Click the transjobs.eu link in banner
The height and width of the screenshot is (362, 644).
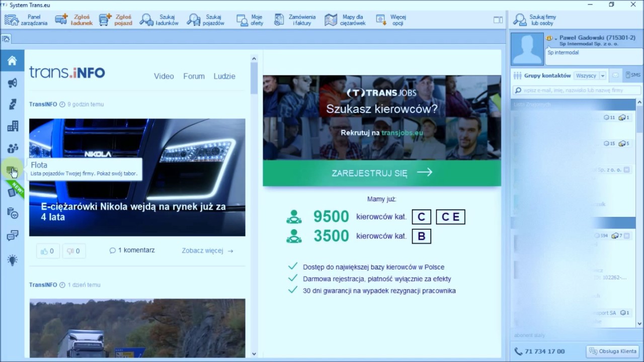click(402, 133)
